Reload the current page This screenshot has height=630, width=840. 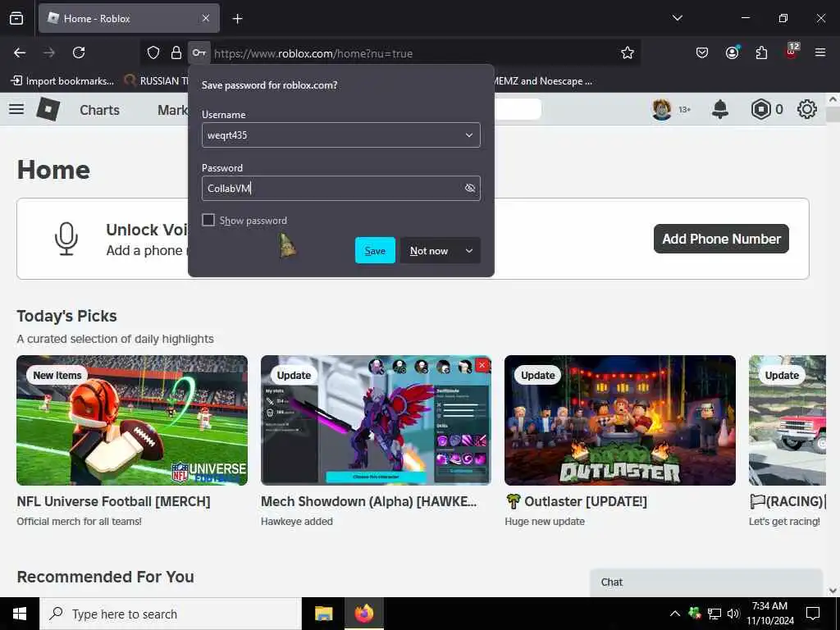[79, 52]
